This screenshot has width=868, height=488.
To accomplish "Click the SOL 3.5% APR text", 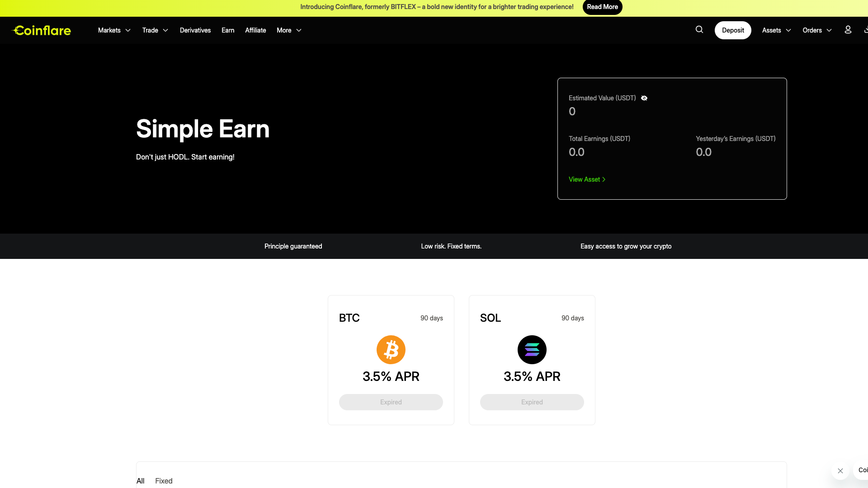I will tap(532, 376).
